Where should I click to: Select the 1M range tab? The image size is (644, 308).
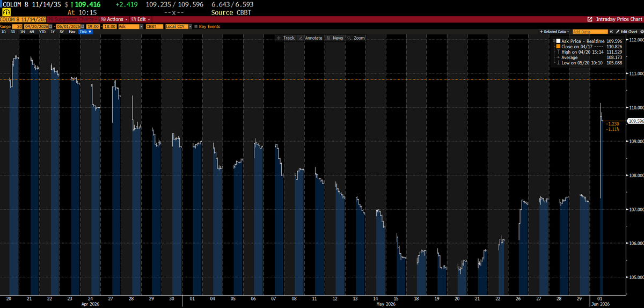point(22,32)
